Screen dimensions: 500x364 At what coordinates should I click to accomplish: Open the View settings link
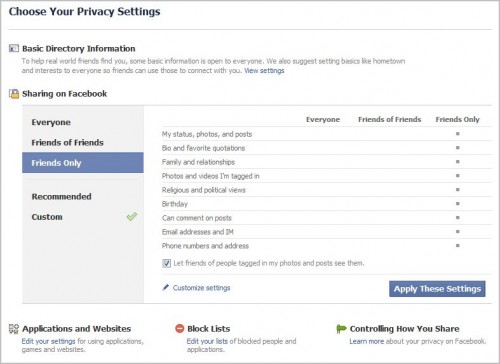pyautogui.click(x=264, y=71)
